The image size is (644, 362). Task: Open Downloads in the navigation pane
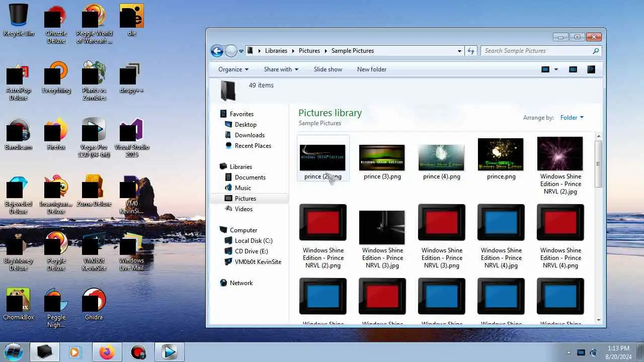click(x=250, y=135)
